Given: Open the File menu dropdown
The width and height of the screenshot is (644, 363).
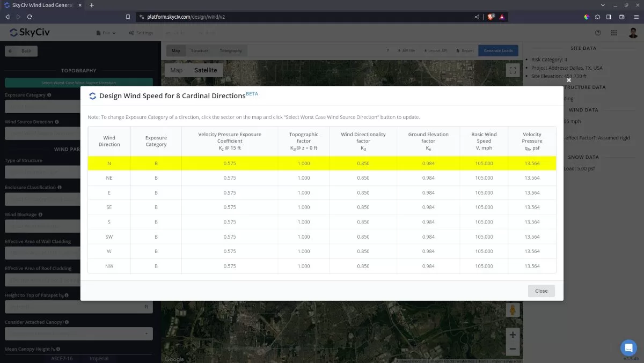Looking at the screenshot, I should click(x=106, y=33).
